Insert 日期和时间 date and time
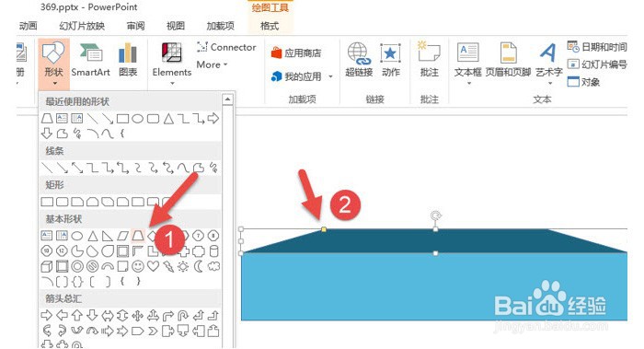Image resolution: width=644 pixels, height=349 pixels. pyautogui.click(x=597, y=47)
